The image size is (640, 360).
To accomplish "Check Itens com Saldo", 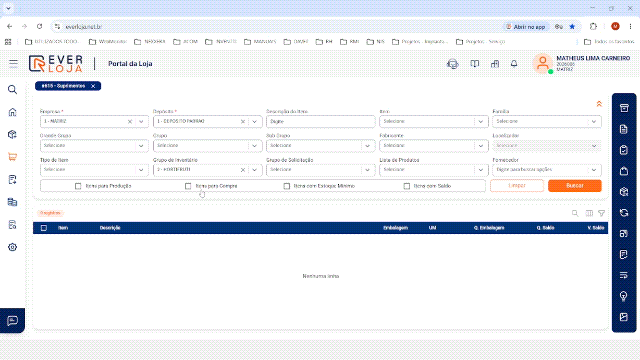I will tap(407, 186).
